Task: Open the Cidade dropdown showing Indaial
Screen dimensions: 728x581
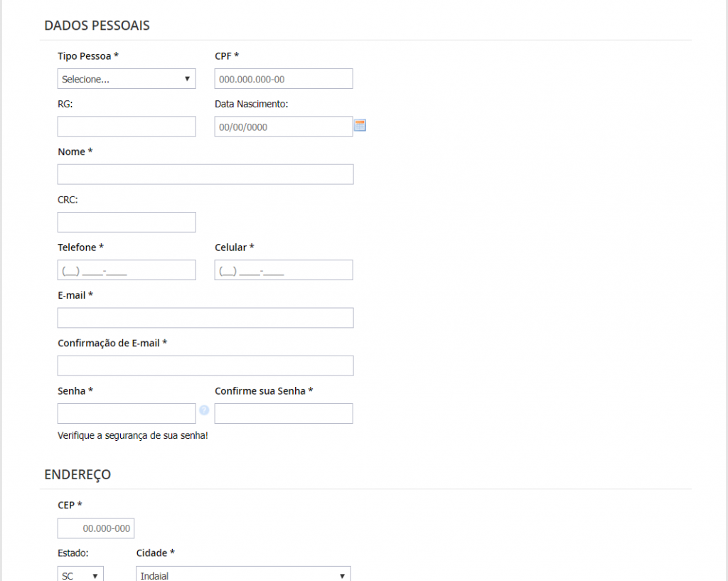Action: (243, 575)
